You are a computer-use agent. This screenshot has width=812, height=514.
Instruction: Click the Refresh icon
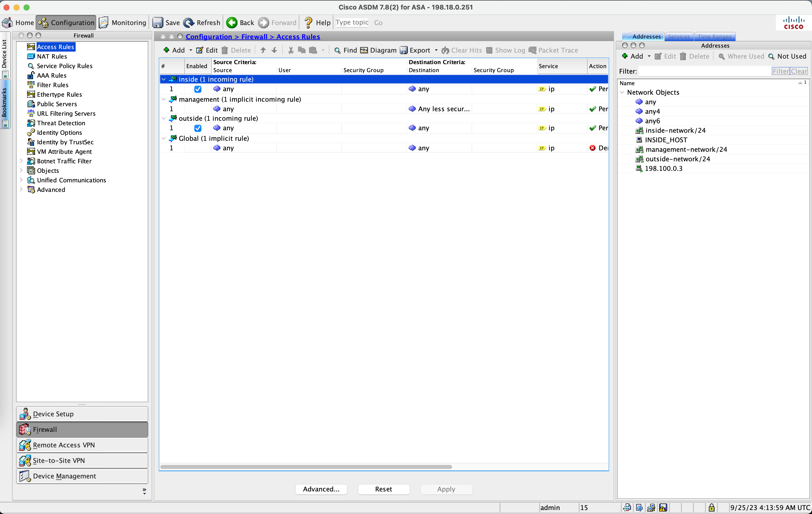(x=189, y=23)
